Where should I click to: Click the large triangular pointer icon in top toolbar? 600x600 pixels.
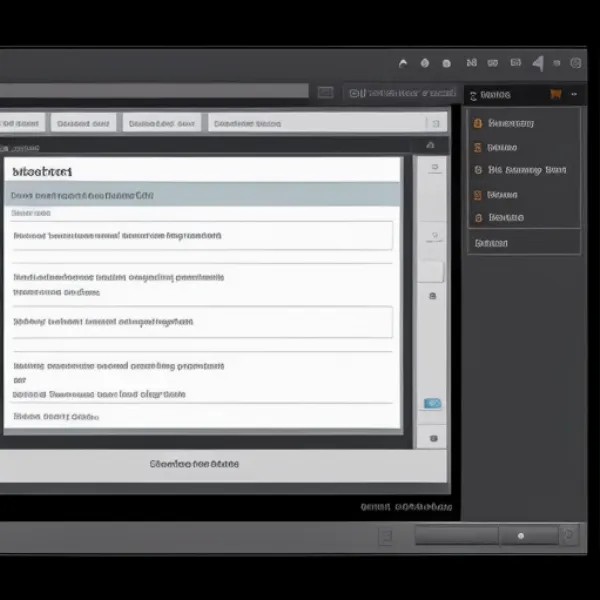click(538, 63)
